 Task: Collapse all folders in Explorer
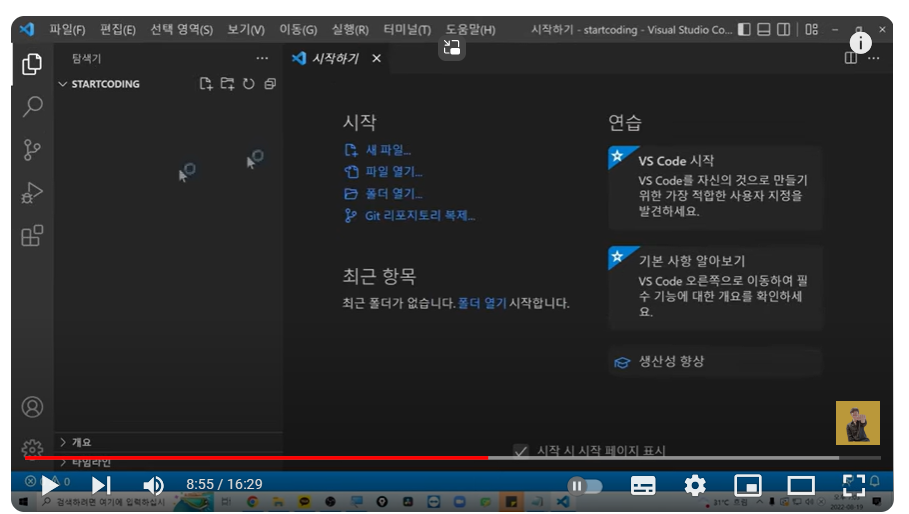[x=270, y=84]
